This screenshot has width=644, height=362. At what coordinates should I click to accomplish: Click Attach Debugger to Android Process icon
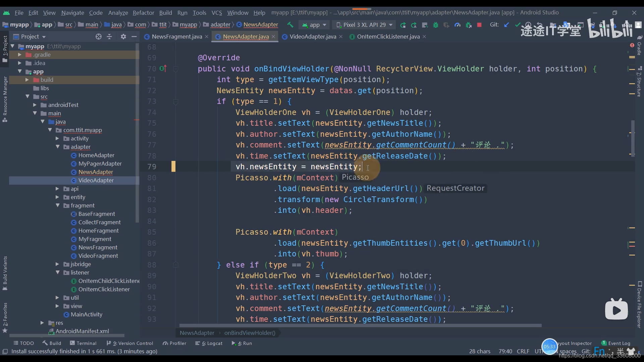pyautogui.click(x=469, y=25)
